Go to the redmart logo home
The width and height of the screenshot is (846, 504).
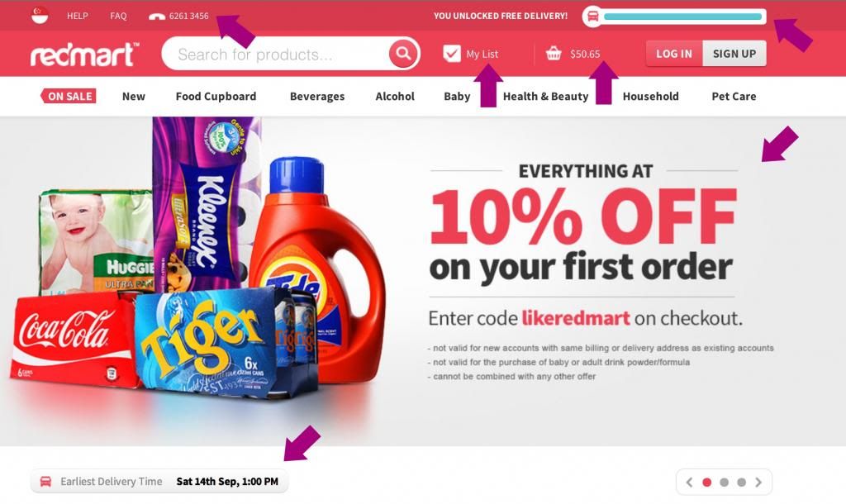tap(84, 54)
